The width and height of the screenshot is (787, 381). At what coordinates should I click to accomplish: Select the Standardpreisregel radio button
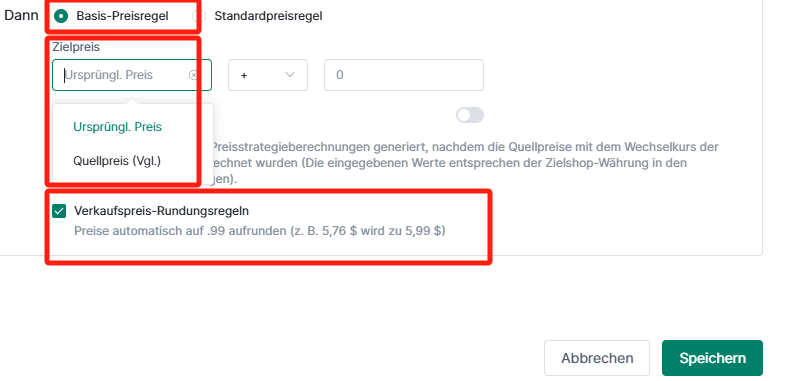click(x=198, y=16)
